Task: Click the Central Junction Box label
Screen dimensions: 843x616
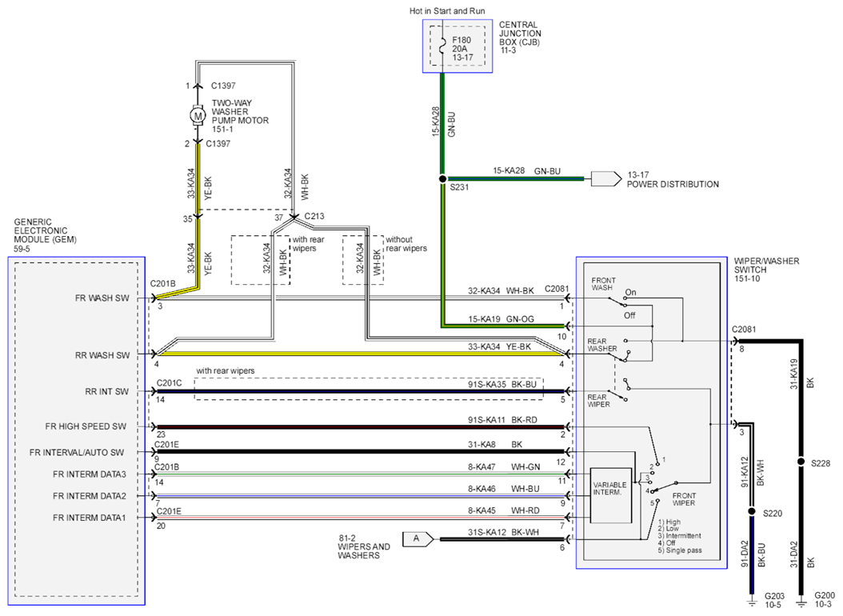Action: point(519,38)
